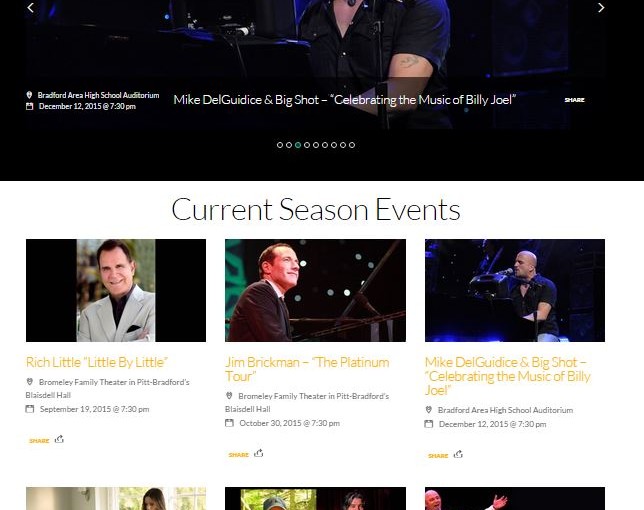The height and width of the screenshot is (510, 644).
Task: Open Rich Little portrait thumbnail
Action: pyautogui.click(x=116, y=290)
